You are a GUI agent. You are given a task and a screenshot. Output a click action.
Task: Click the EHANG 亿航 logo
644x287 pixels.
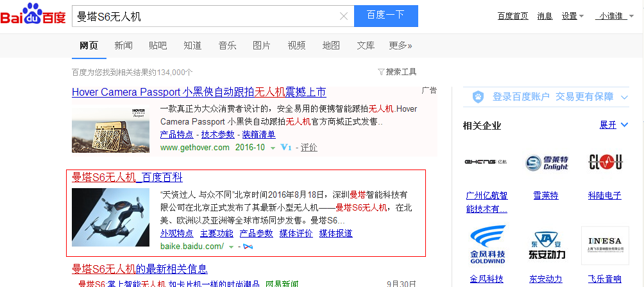click(x=486, y=162)
